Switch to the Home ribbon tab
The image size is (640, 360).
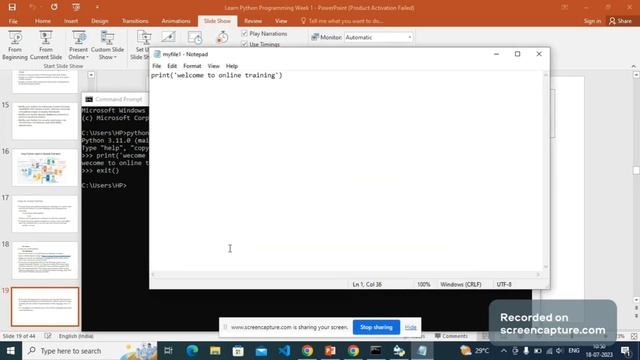pos(43,21)
